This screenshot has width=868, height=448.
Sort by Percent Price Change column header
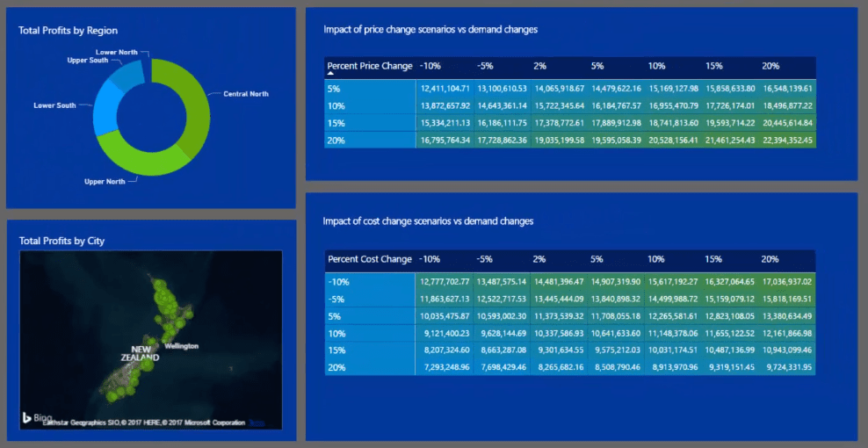coord(370,66)
